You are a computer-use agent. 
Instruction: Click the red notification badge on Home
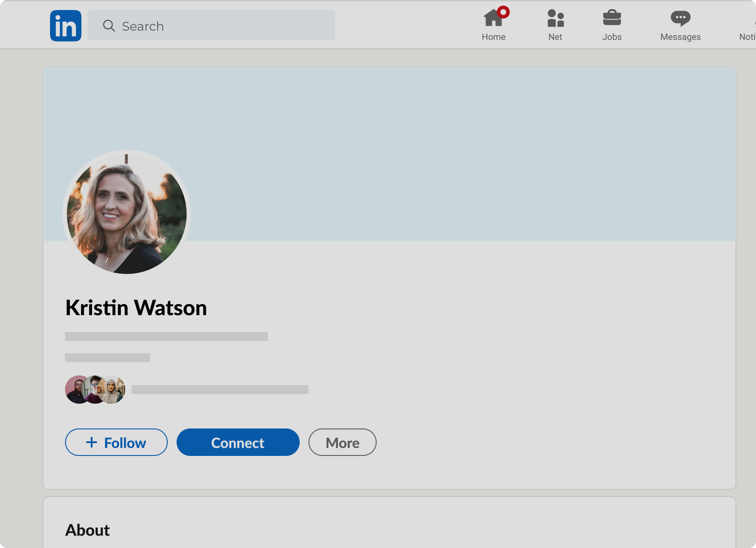503,12
